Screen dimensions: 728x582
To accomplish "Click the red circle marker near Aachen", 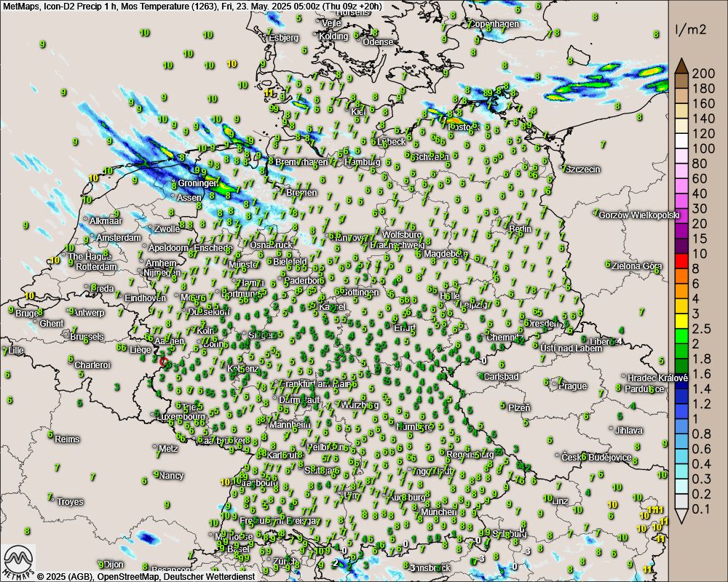I will click(164, 361).
